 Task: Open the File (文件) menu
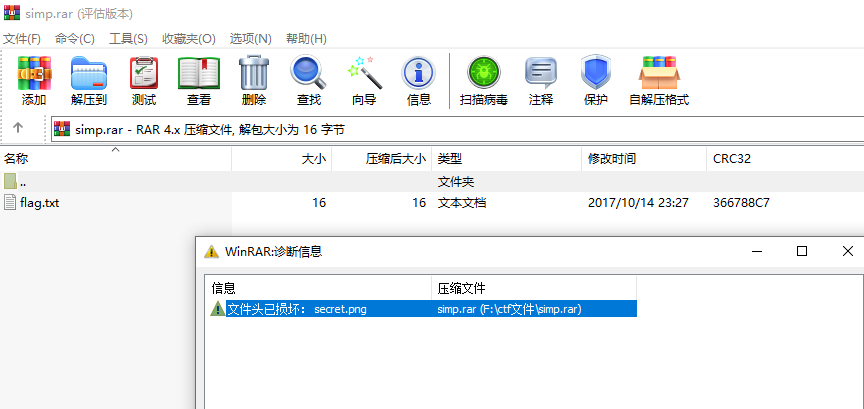[x=22, y=39]
